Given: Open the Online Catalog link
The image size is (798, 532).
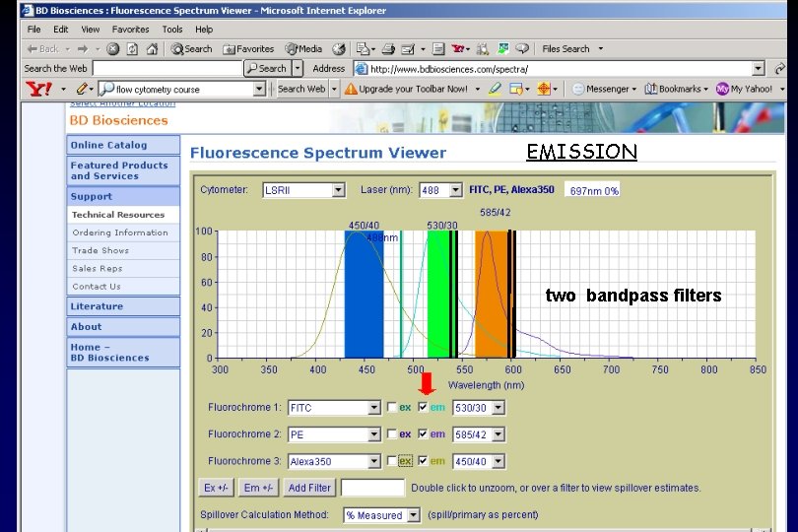Looking at the screenshot, I should pyautogui.click(x=123, y=145).
